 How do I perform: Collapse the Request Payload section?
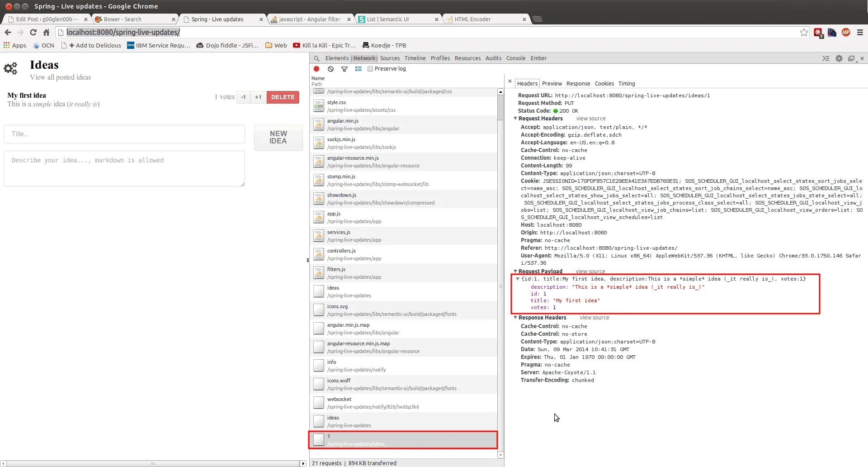point(515,272)
